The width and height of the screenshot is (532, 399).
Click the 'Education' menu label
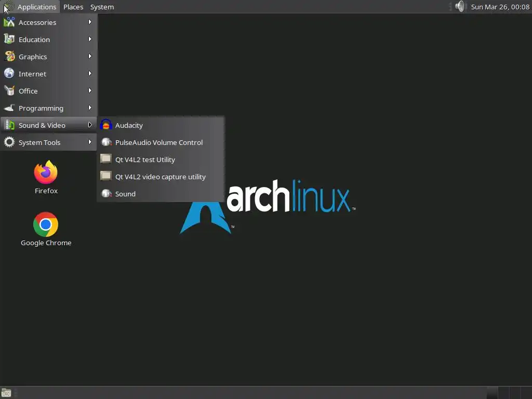point(34,39)
